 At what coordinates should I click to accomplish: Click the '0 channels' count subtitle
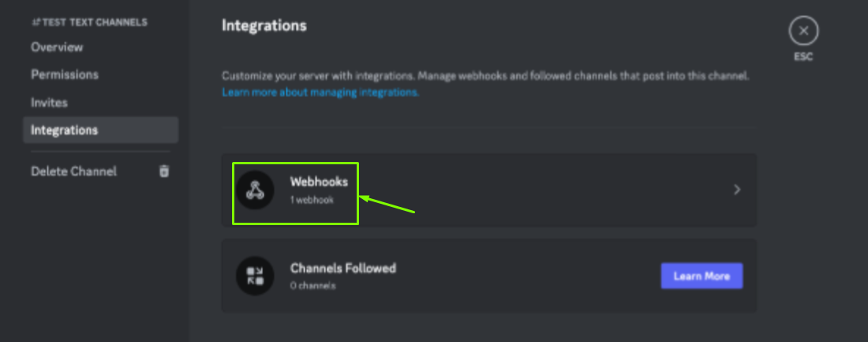pyautogui.click(x=312, y=285)
